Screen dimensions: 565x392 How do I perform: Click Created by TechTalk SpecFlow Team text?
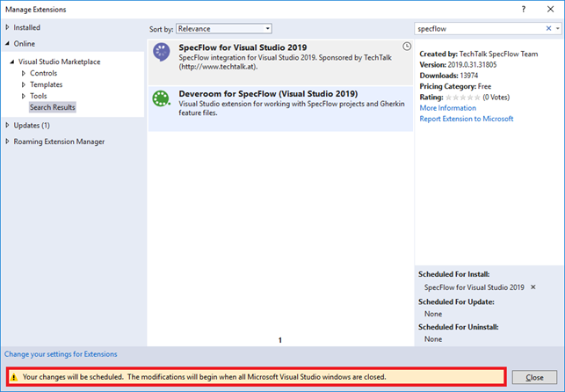[479, 54]
